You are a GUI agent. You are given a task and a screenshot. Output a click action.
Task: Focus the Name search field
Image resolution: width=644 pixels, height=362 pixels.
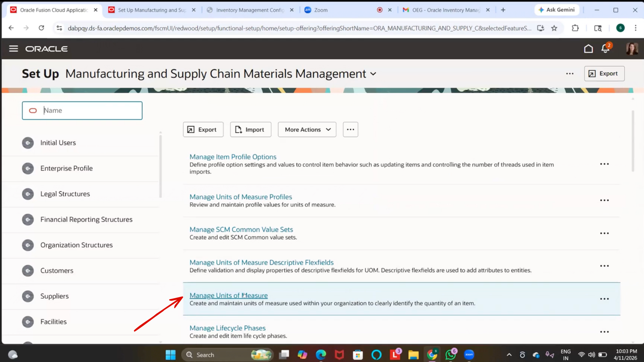pyautogui.click(x=82, y=111)
